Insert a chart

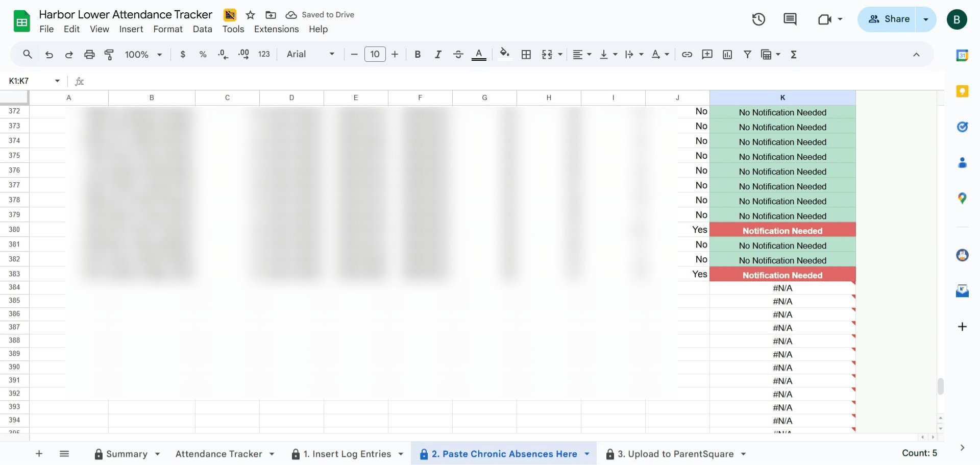pyautogui.click(x=727, y=54)
